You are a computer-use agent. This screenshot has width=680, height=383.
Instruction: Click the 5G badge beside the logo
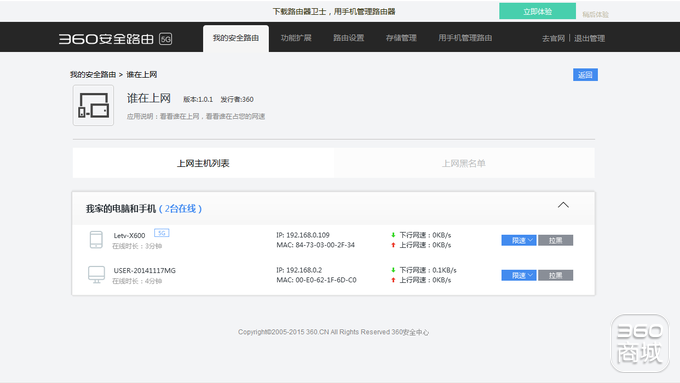pyautogui.click(x=166, y=39)
